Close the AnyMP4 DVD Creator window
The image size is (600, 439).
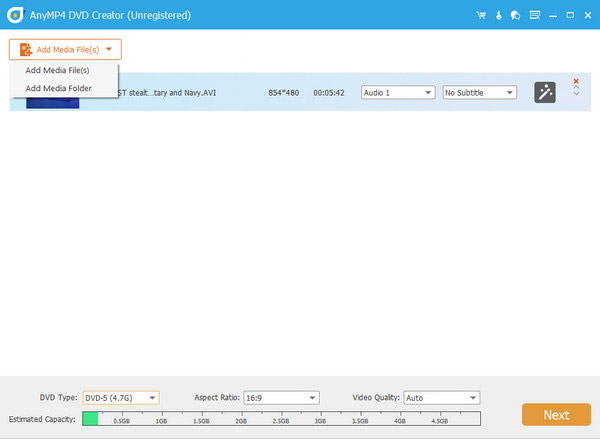coord(588,15)
